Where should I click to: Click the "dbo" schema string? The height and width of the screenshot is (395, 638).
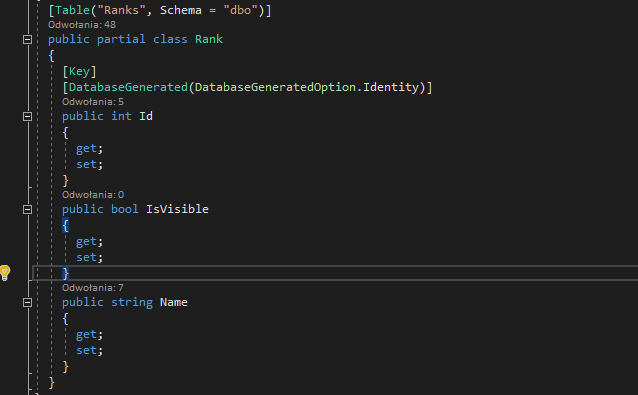point(241,10)
